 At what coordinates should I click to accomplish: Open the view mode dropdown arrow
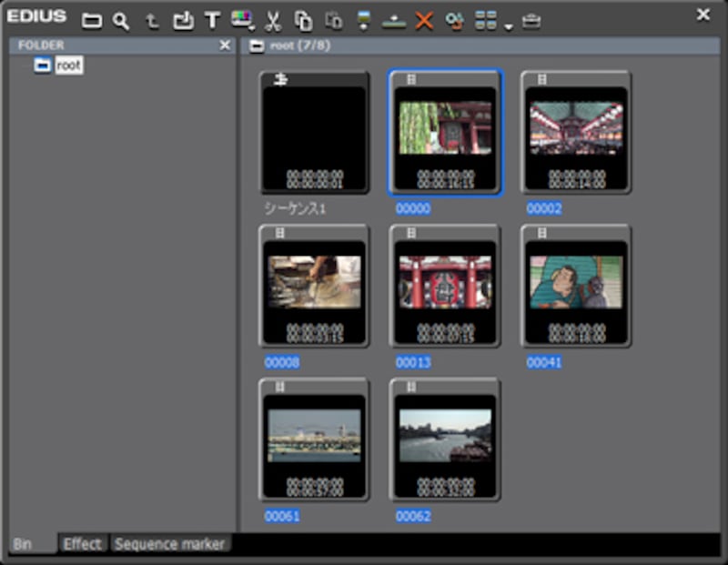pos(509,25)
